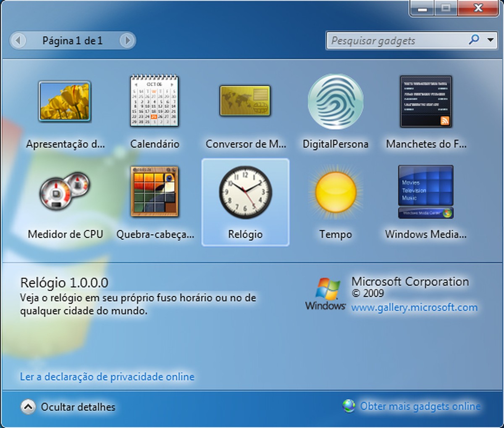The height and width of the screenshot is (428, 504).
Task: Collapse details with Ocultar detalhes chevron
Action: point(28,407)
